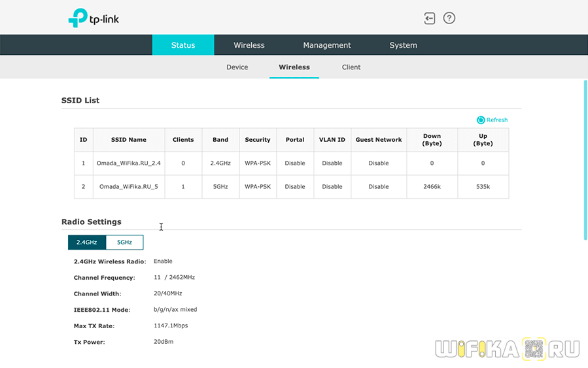Select the Omada_WiFika.RU_2.4 SSID row
Image resolution: width=588 pixels, height=368 pixels.
(x=128, y=163)
